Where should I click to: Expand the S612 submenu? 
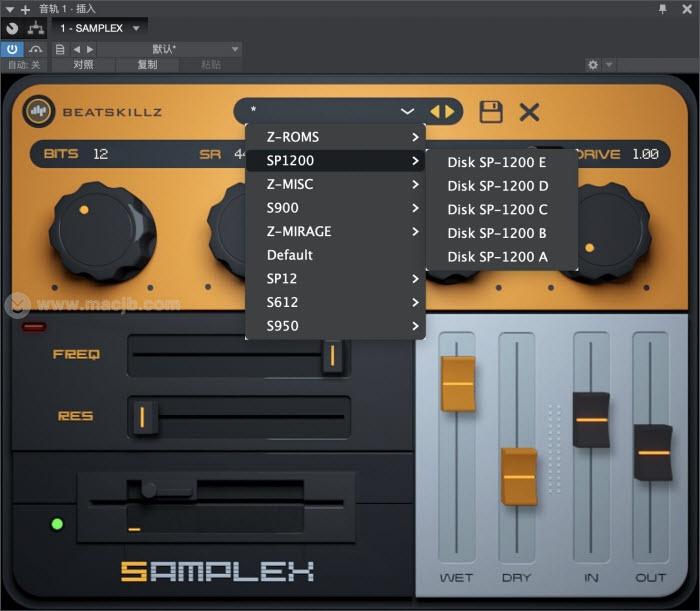click(335, 302)
